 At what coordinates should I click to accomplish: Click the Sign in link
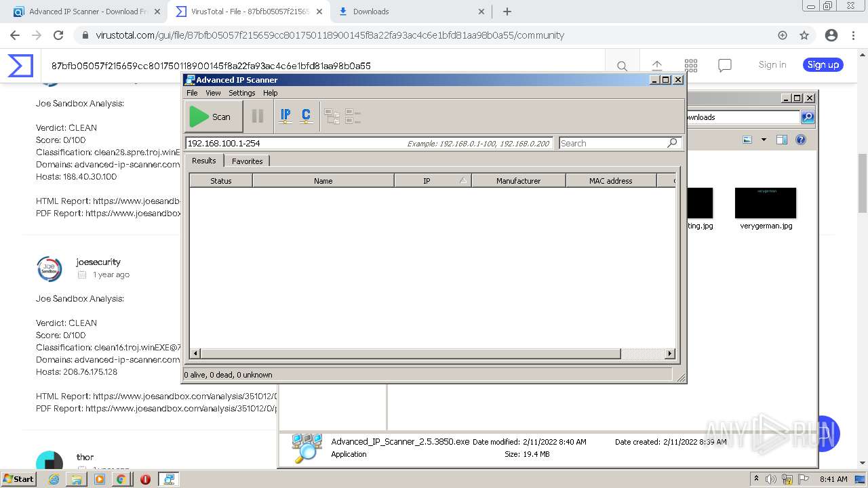tap(772, 65)
